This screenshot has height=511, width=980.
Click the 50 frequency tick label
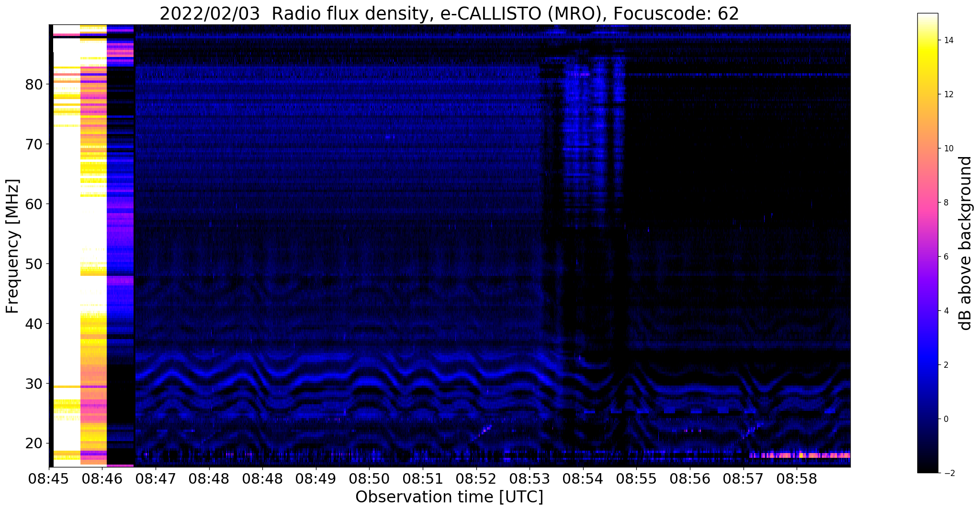tap(34, 264)
